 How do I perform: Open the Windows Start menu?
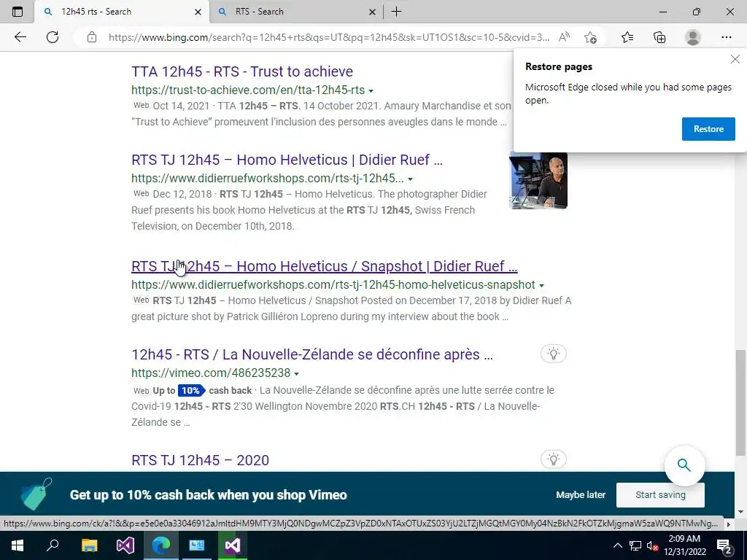18,545
